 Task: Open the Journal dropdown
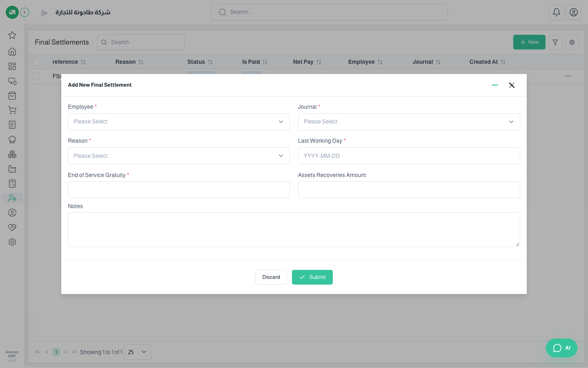[409, 122]
